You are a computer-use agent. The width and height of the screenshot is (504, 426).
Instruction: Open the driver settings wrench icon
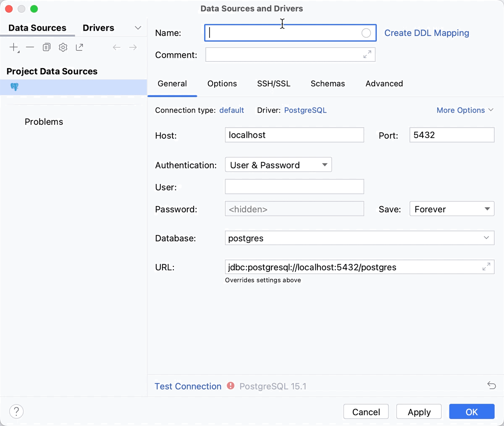click(63, 47)
